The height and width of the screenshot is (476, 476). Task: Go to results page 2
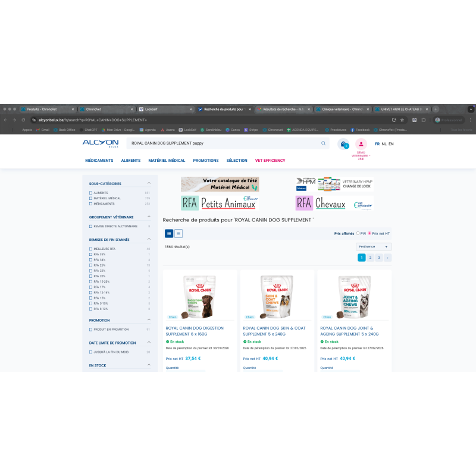[x=370, y=258]
